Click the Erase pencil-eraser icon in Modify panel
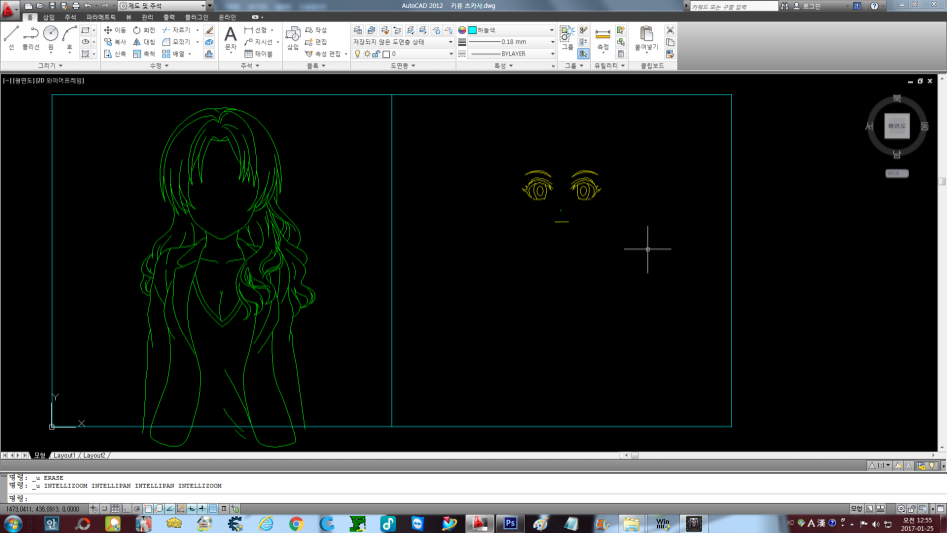This screenshot has width=947, height=533. click(x=209, y=30)
